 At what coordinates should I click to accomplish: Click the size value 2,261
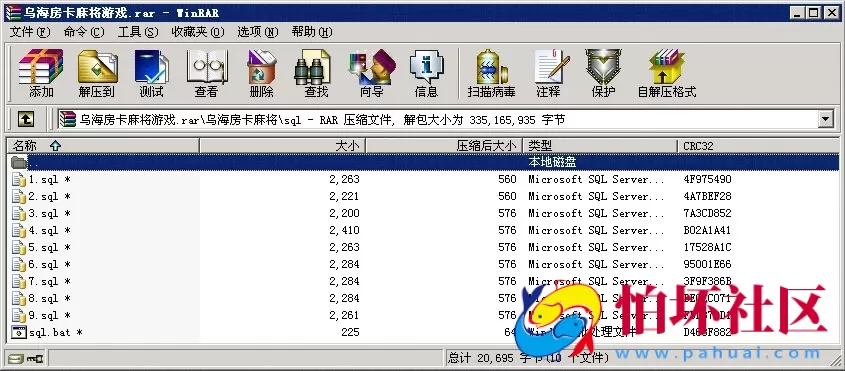click(x=344, y=315)
